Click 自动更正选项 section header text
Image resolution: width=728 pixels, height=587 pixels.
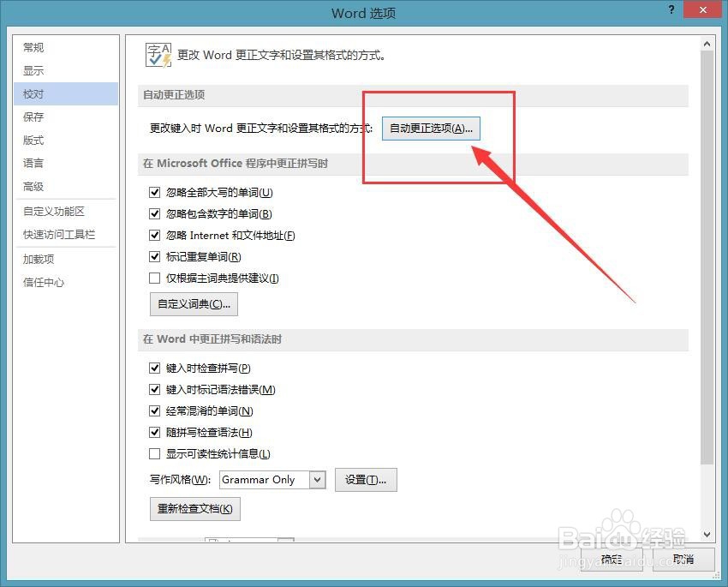174,95
